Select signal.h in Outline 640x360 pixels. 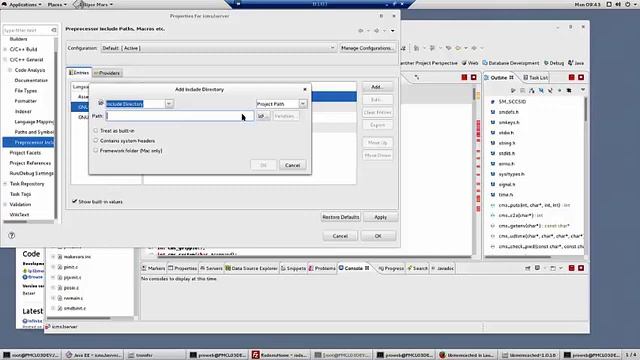coord(507,184)
